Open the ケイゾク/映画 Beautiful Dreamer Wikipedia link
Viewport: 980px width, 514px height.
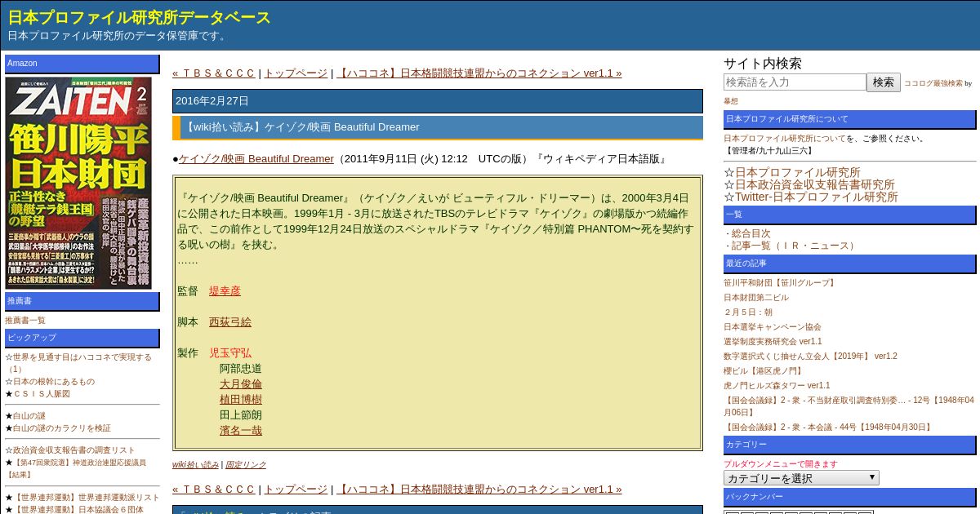[256, 159]
